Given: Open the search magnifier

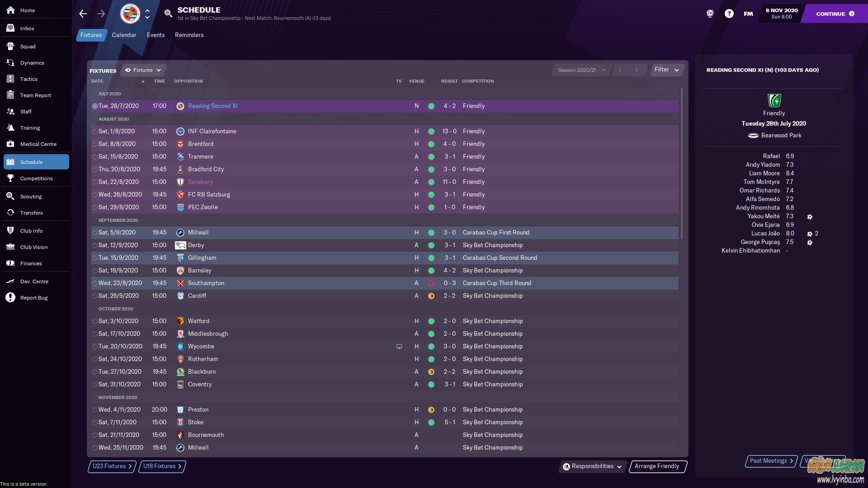Looking at the screenshot, I should (168, 14).
